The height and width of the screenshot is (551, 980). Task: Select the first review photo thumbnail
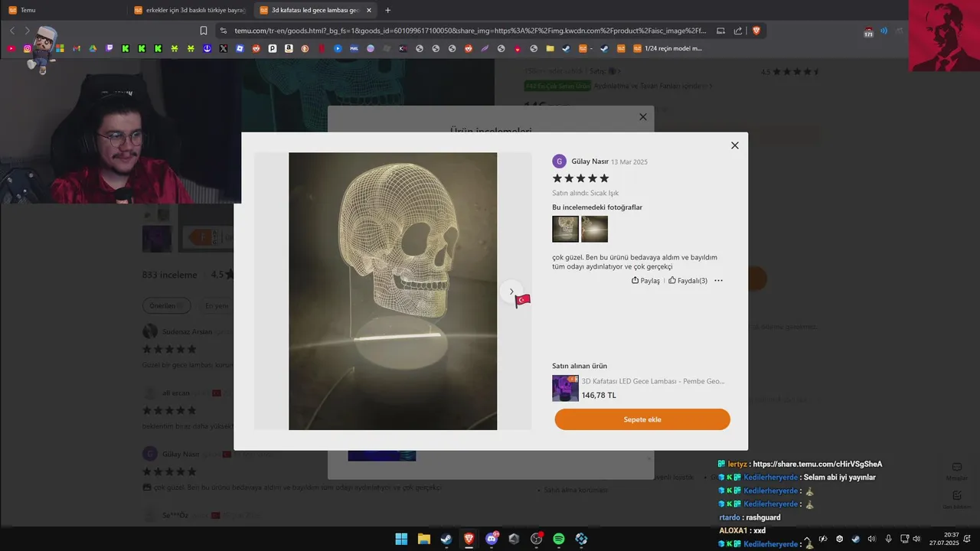pos(565,229)
